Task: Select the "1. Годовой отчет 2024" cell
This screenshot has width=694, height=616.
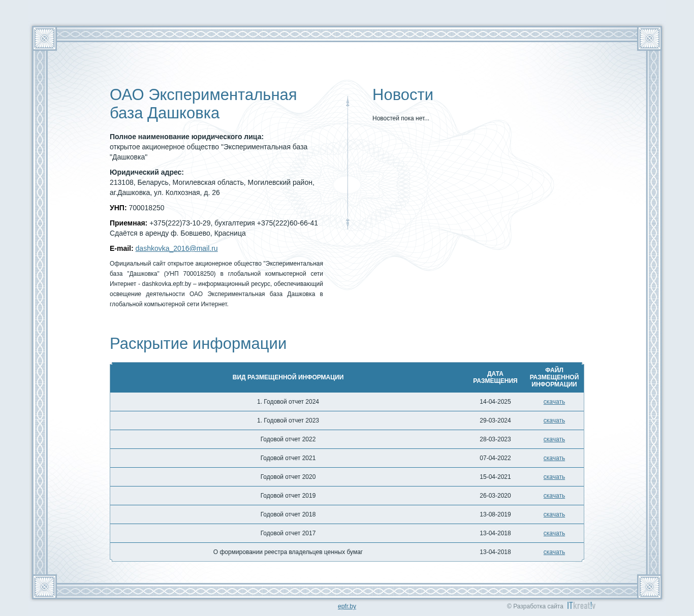Action: (x=288, y=402)
